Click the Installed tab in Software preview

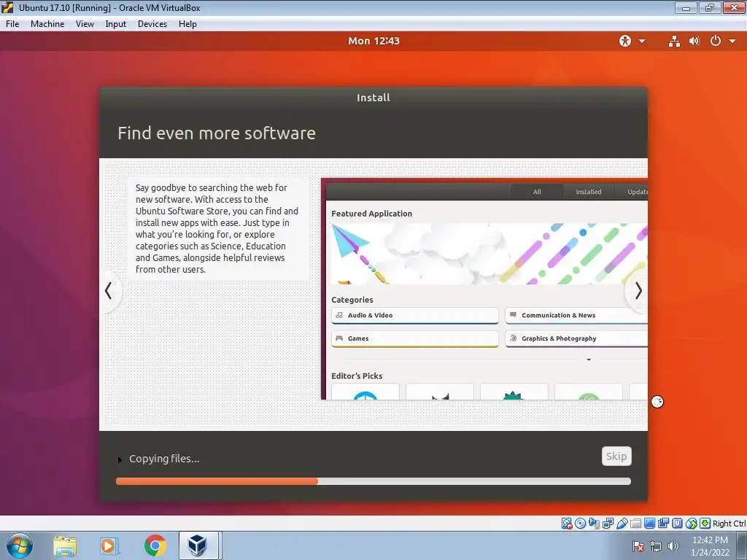(x=589, y=192)
